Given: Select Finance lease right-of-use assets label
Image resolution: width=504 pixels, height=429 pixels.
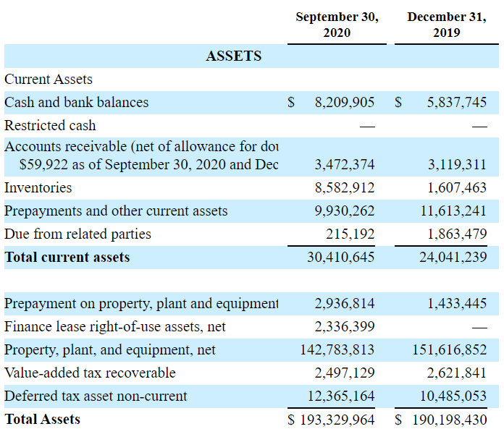Looking at the screenshot, I should [115, 326].
